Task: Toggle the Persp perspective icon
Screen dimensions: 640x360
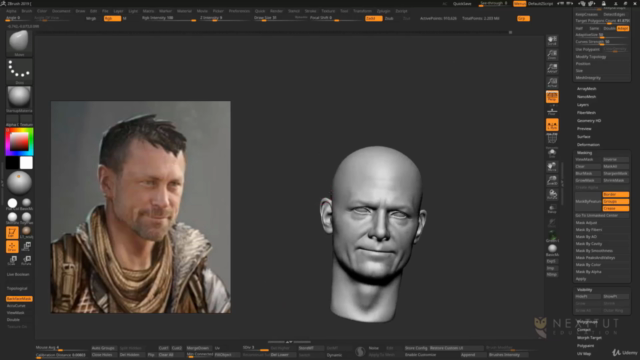Action: pos(552,97)
